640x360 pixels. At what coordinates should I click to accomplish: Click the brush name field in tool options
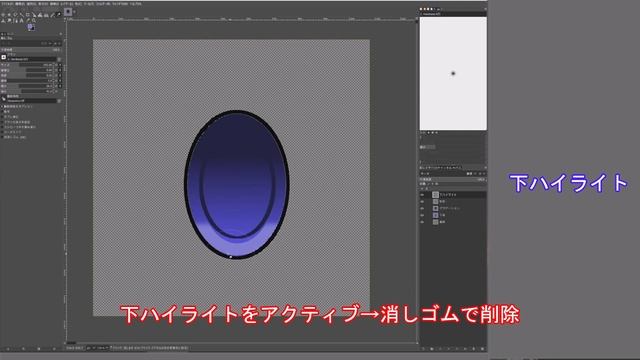(32, 59)
